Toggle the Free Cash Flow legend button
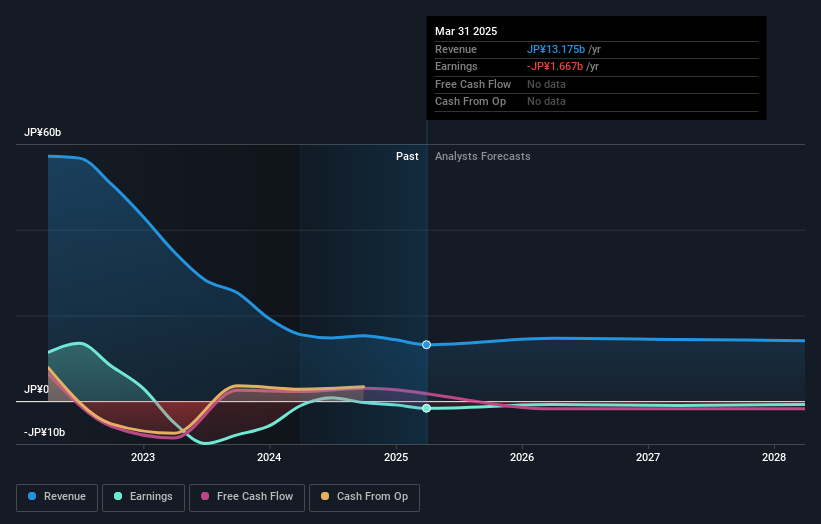Viewport: 821px width, 524px height. [247, 497]
